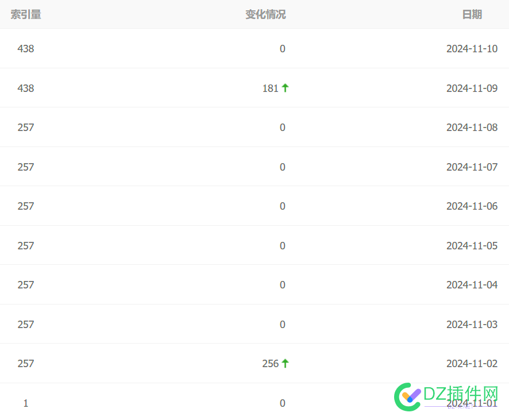
Task: Select index value 257 in the 2024-11-03 row
Action: tap(26, 324)
